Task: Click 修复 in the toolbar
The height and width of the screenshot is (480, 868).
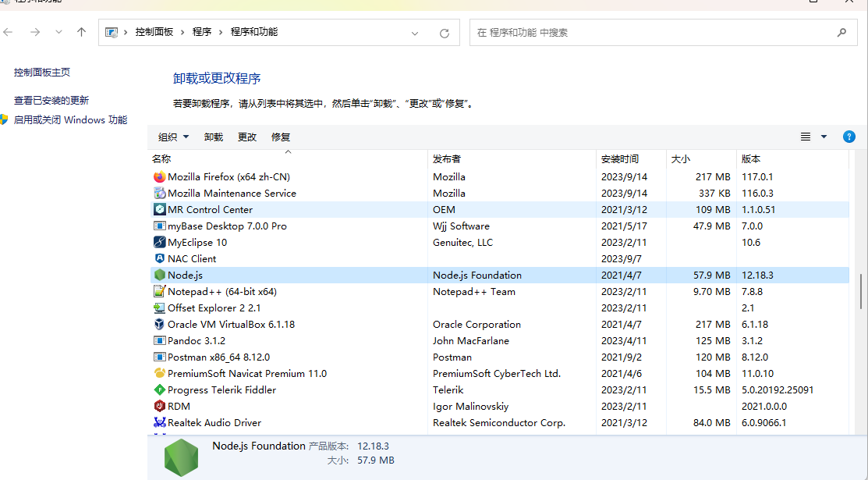Action: pyautogui.click(x=281, y=137)
